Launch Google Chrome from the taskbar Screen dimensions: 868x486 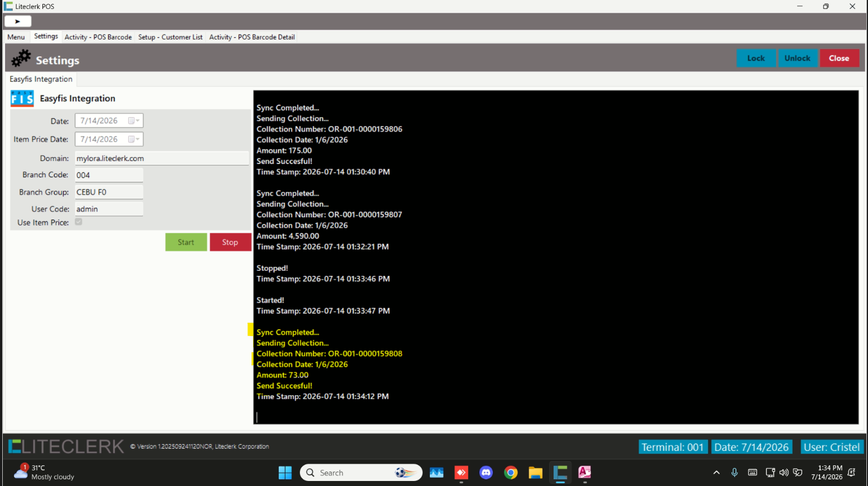coord(511,473)
